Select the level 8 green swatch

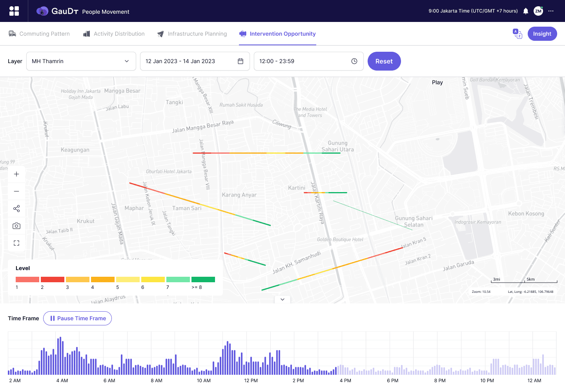(x=203, y=279)
